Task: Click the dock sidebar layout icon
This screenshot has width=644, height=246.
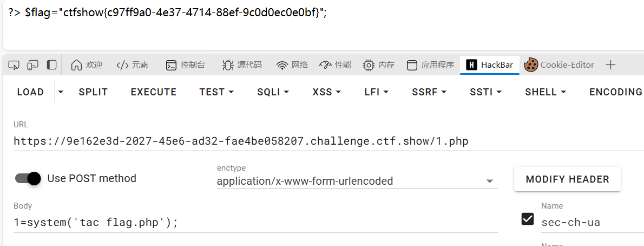Action: 51,65
